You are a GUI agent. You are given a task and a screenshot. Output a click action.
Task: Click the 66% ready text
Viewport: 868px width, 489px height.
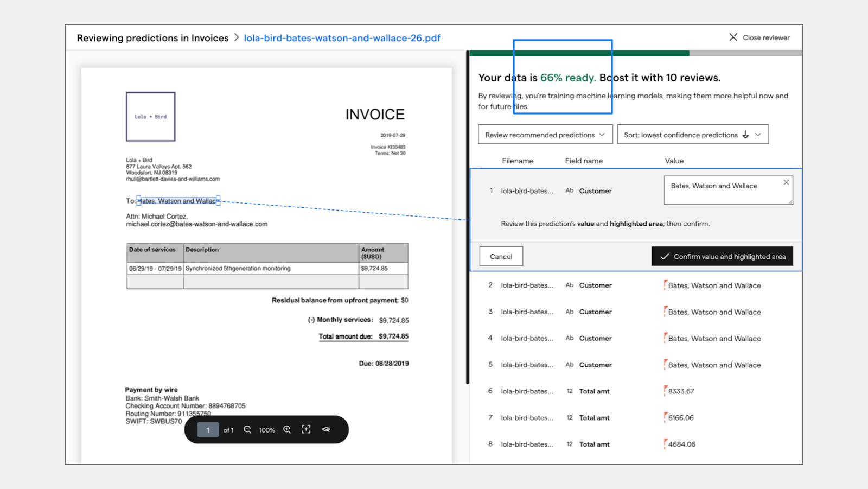coord(568,78)
